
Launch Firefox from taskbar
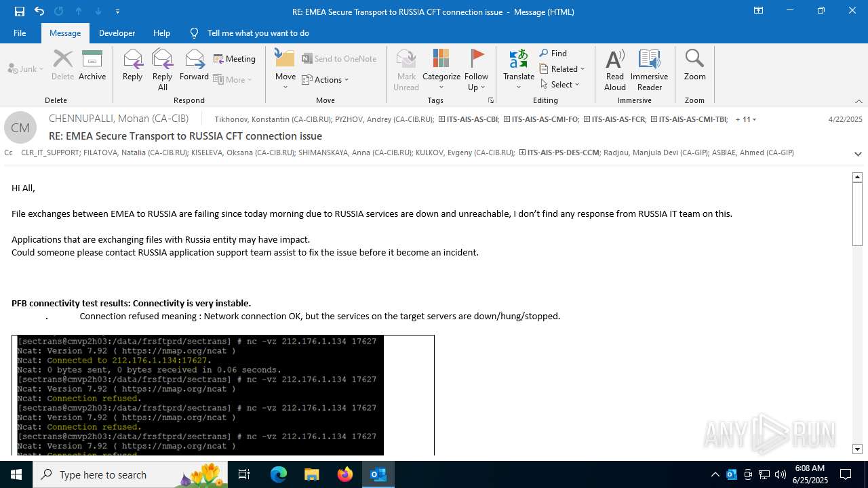(345, 474)
